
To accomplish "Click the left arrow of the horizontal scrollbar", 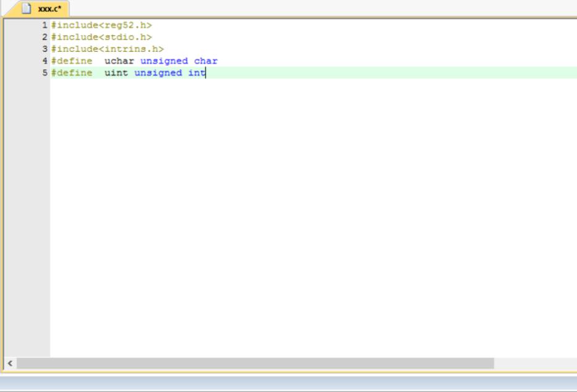I will (9, 364).
